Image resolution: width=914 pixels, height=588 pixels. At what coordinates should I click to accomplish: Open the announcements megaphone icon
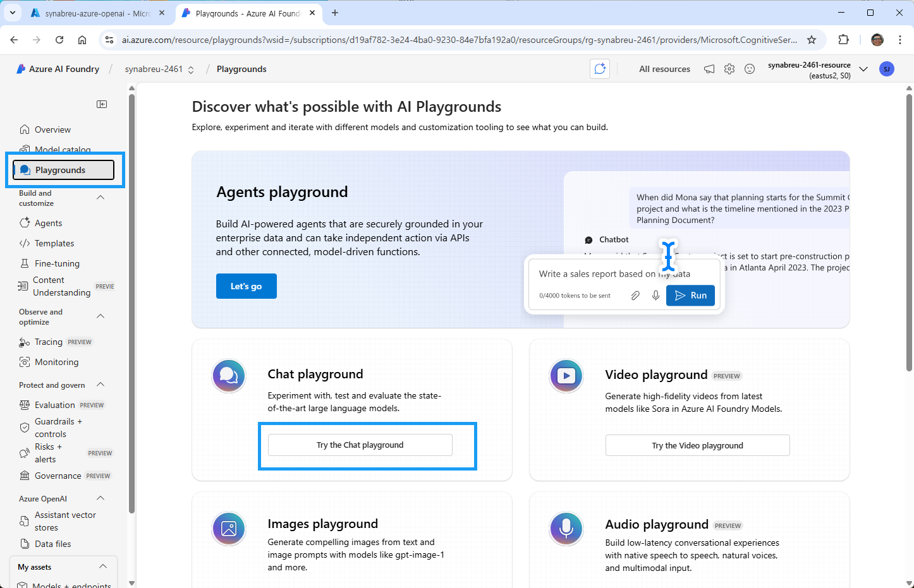(x=709, y=69)
